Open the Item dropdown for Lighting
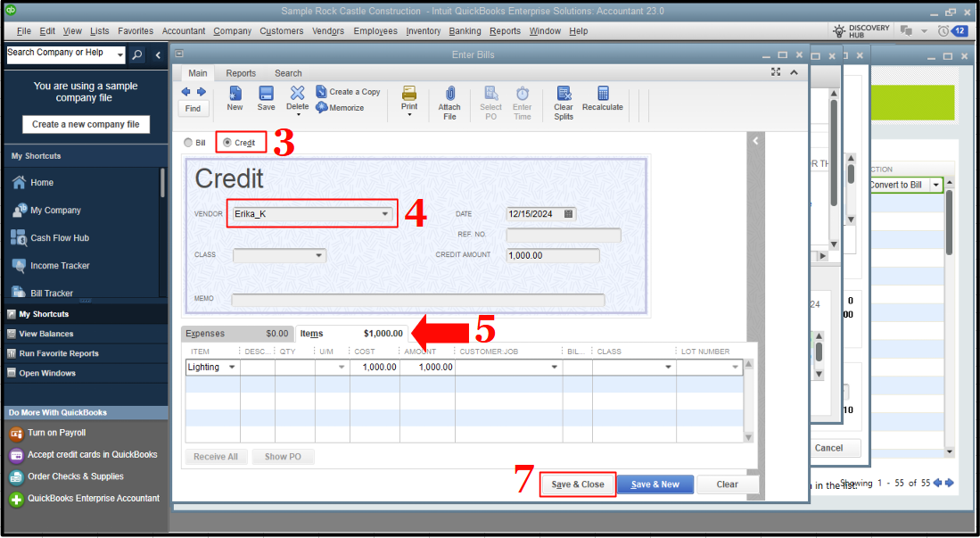Viewport: 980px width, 538px height. coord(232,368)
